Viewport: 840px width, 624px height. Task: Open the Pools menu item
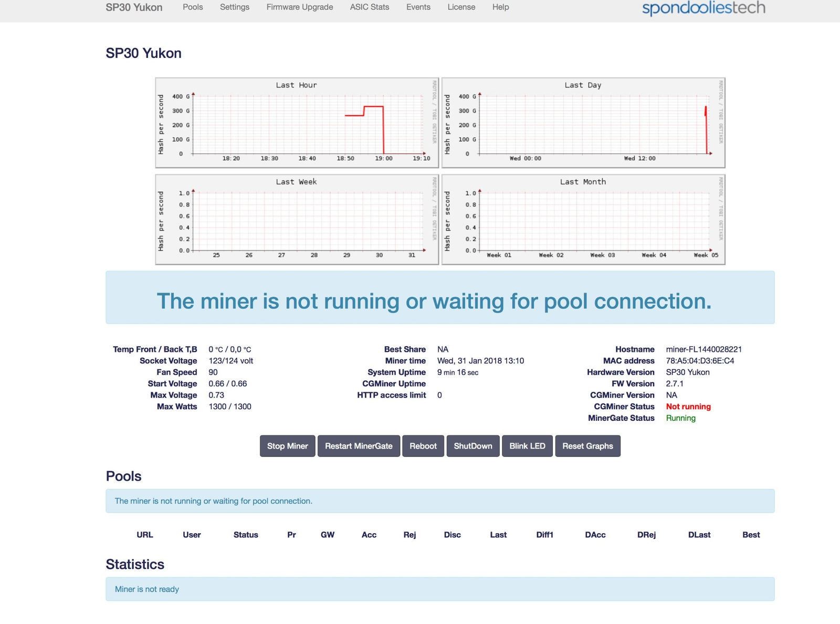point(193,7)
